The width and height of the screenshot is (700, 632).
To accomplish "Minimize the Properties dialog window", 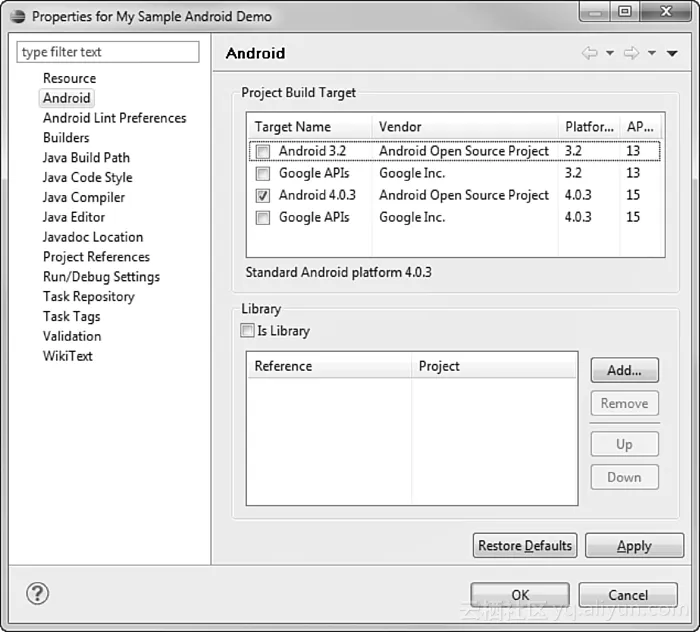I will click(x=595, y=11).
